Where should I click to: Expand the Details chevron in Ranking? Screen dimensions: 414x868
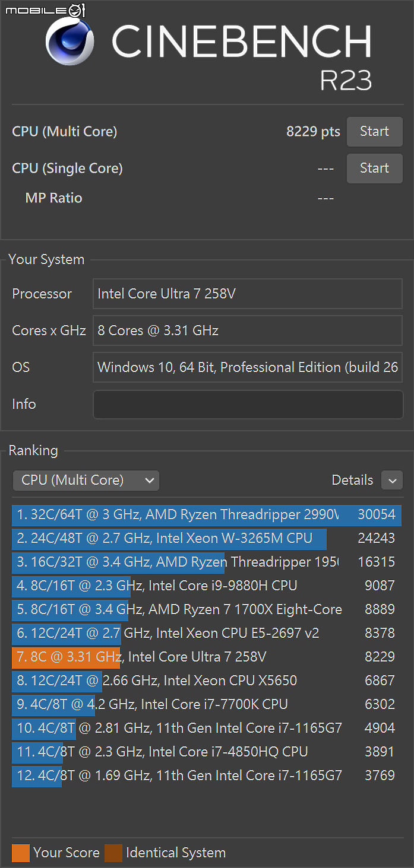tap(392, 480)
